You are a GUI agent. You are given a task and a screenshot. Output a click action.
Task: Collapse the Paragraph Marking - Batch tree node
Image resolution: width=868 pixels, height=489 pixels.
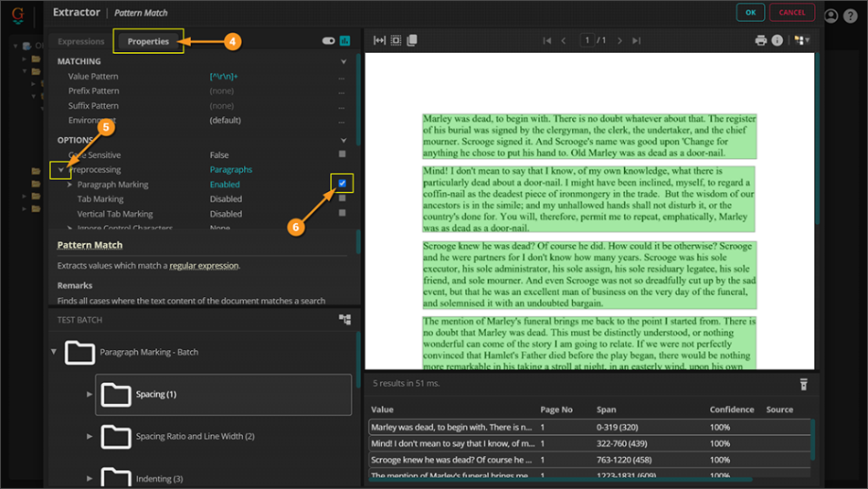[54, 352]
